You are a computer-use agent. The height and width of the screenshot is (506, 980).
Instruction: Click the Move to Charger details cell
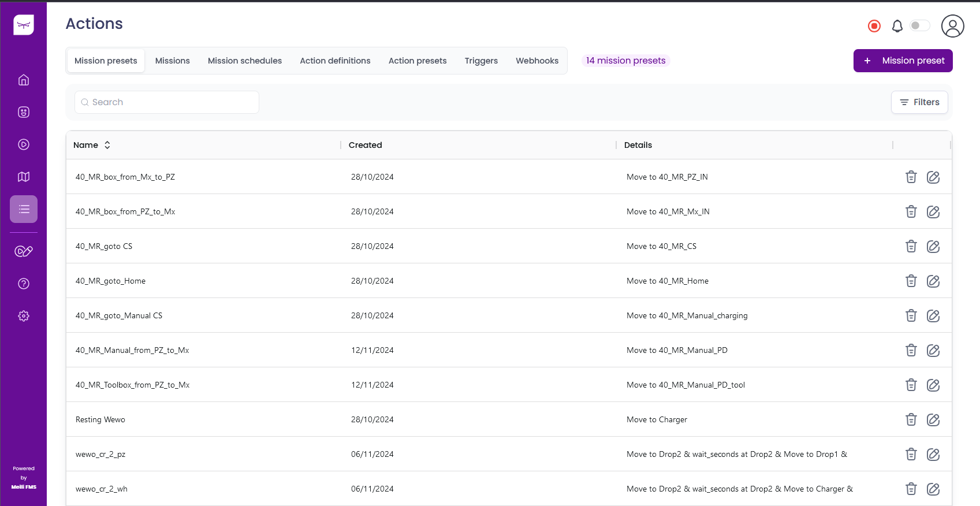tap(657, 419)
